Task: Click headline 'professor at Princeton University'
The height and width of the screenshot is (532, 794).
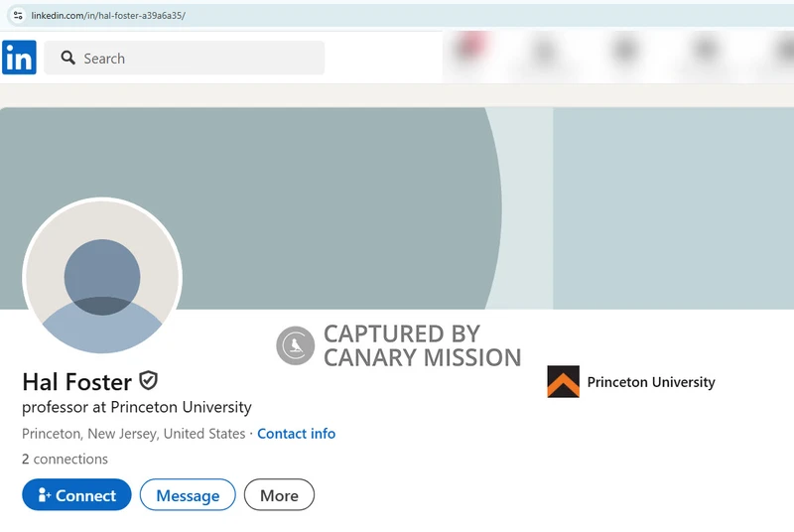Action: (x=137, y=407)
